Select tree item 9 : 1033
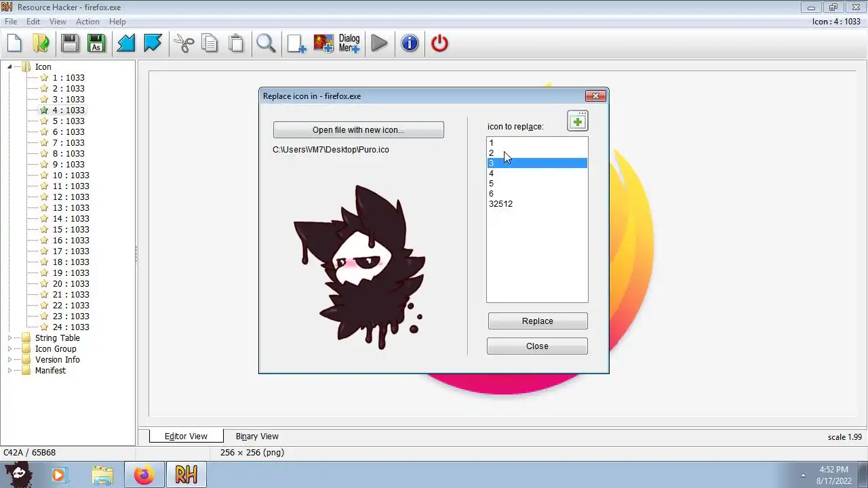This screenshot has height=488, width=868. coord(68,164)
